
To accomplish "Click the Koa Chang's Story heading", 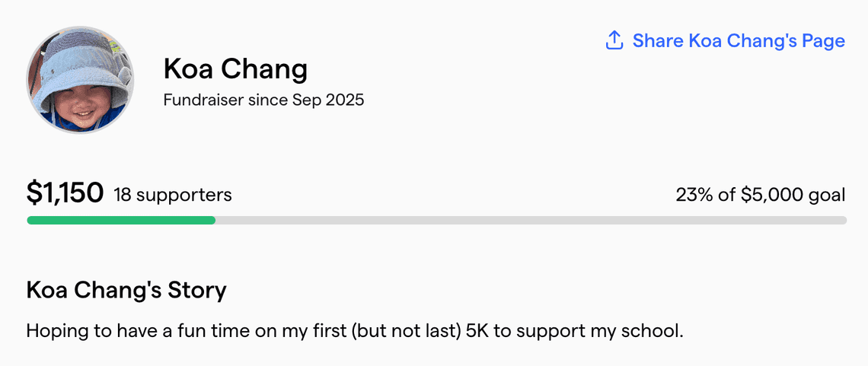I will 126,290.
